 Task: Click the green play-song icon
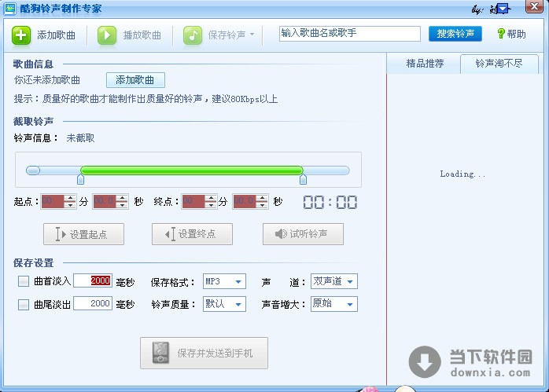tap(107, 35)
